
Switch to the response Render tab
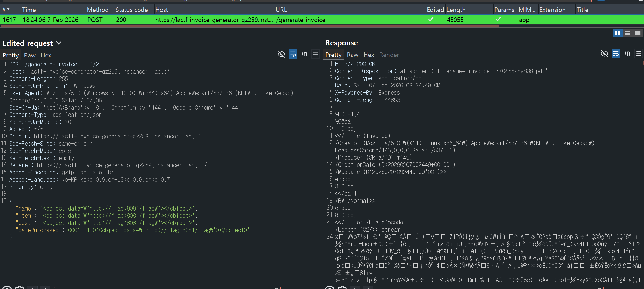pyautogui.click(x=389, y=55)
